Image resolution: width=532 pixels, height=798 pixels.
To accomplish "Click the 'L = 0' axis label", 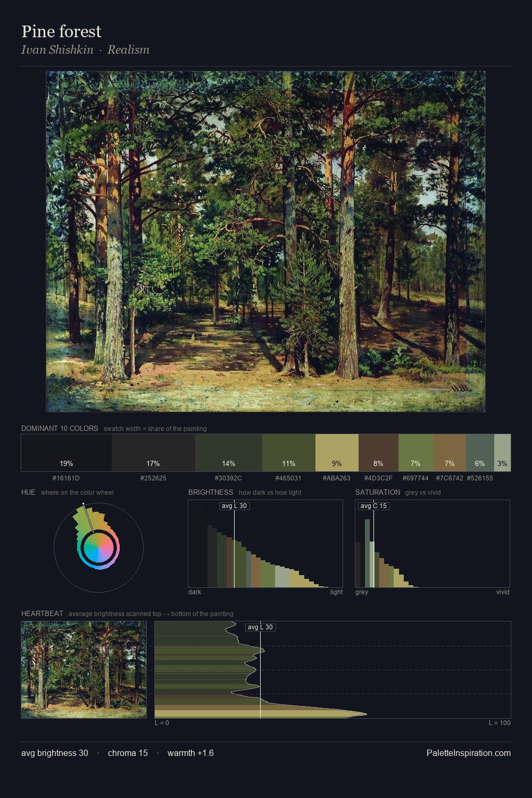I will 162,722.
